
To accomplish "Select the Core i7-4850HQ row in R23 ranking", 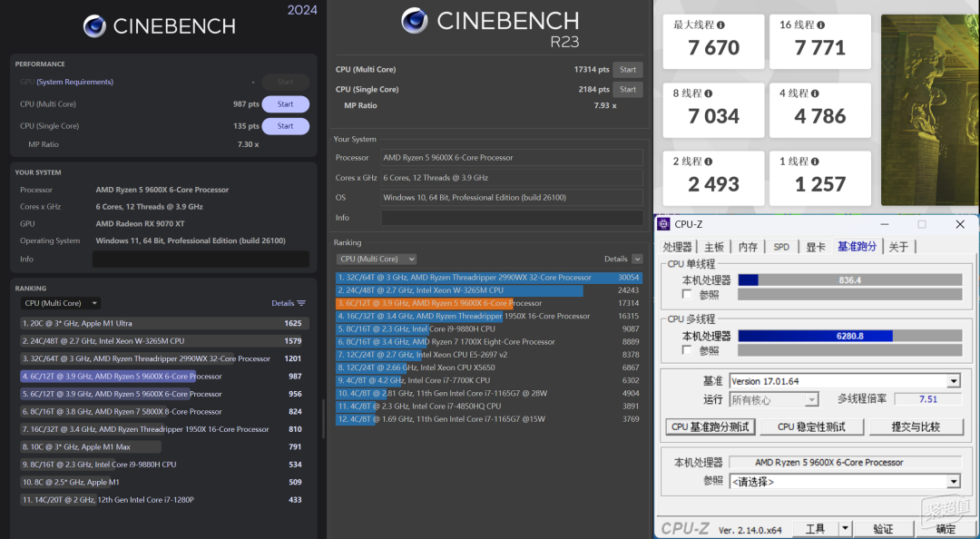I will (x=489, y=406).
